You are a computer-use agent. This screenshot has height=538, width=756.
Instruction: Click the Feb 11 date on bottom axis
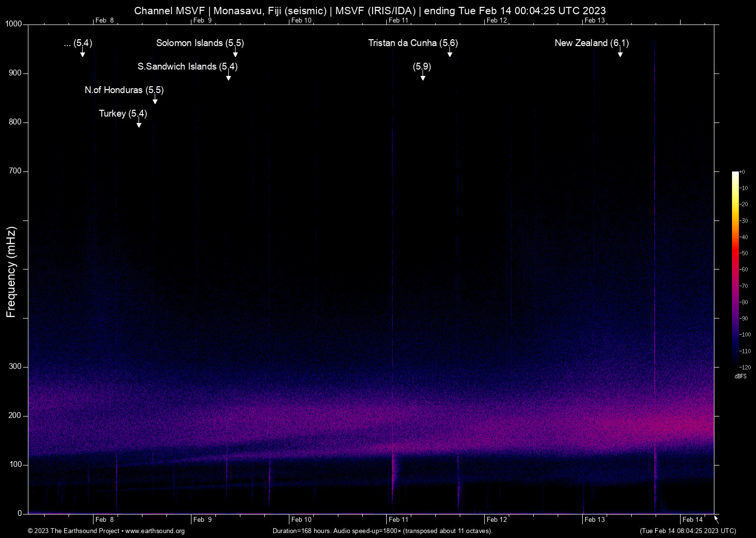coord(399,519)
